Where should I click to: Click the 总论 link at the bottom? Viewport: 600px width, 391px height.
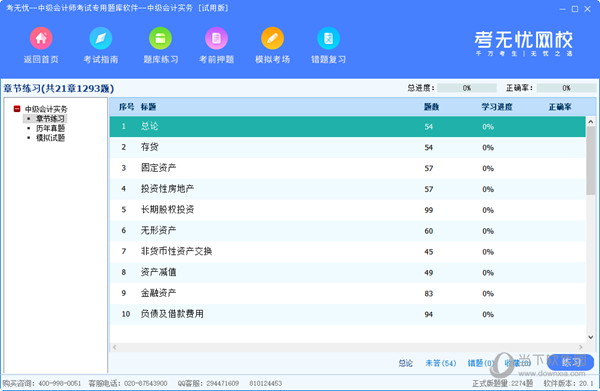[405, 363]
